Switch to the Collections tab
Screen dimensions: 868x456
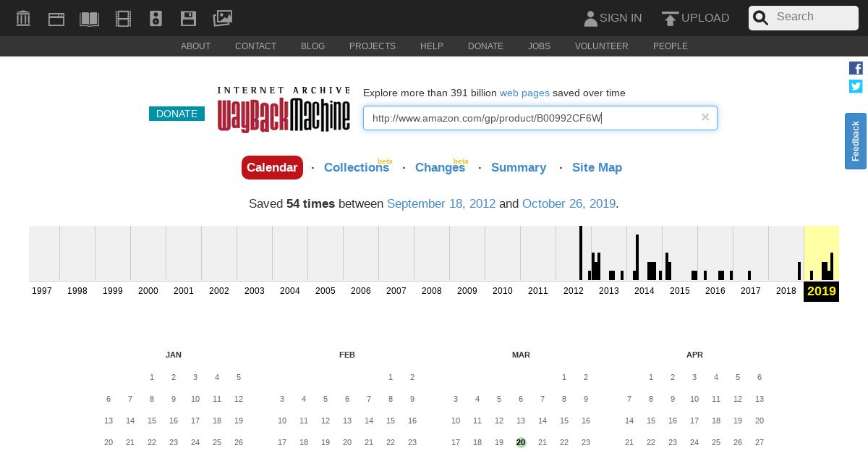coord(357,167)
